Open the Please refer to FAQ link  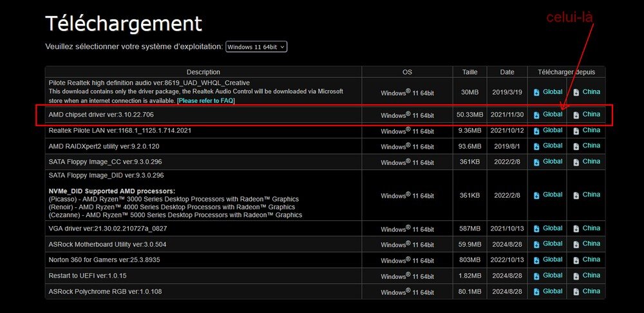pyautogui.click(x=206, y=100)
